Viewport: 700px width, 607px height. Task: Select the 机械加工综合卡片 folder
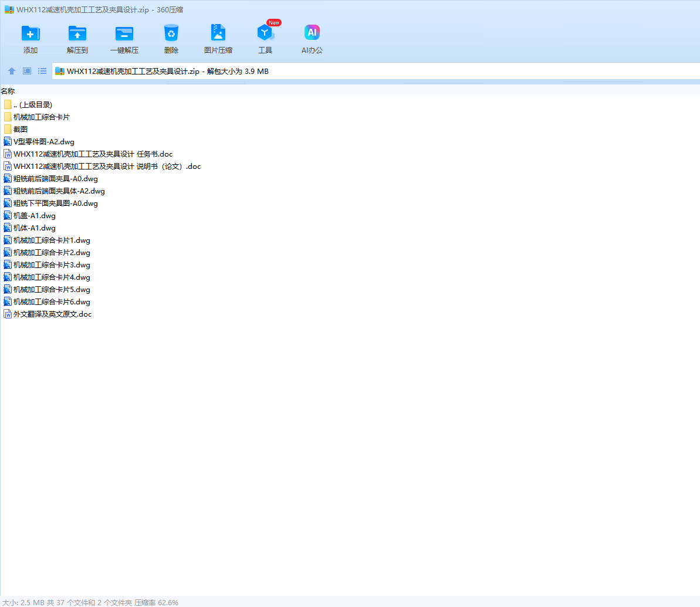coord(36,117)
